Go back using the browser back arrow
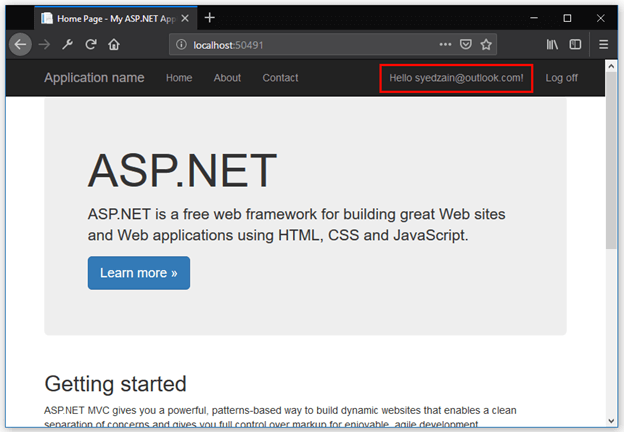The image size is (624, 432). (x=20, y=45)
